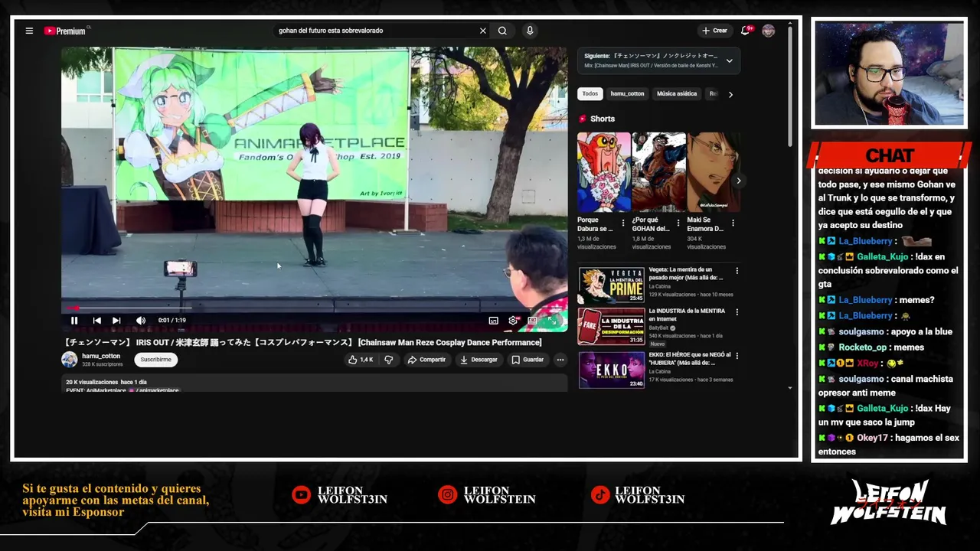Expand the video description box

(x=314, y=383)
